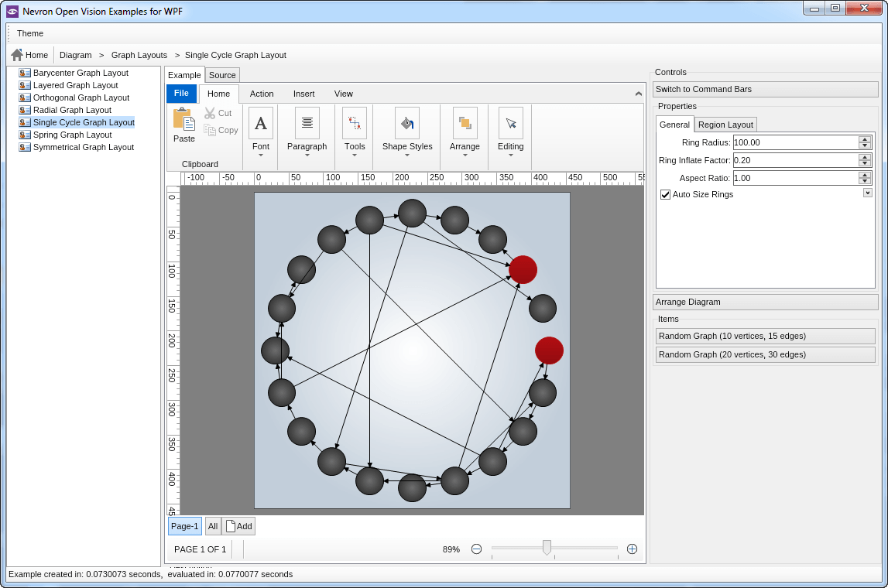The image size is (888, 588).
Task: Select the Tools ribbon icon
Action: 355,123
